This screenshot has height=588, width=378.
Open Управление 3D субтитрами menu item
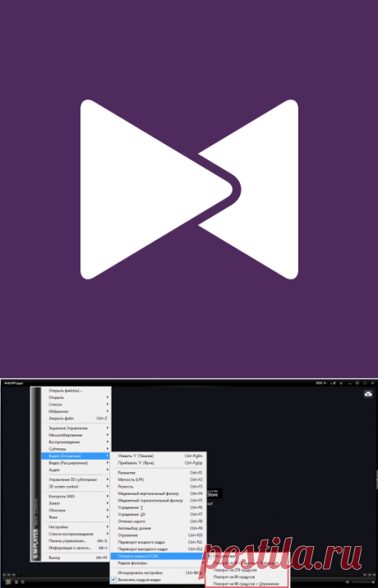[76, 479]
